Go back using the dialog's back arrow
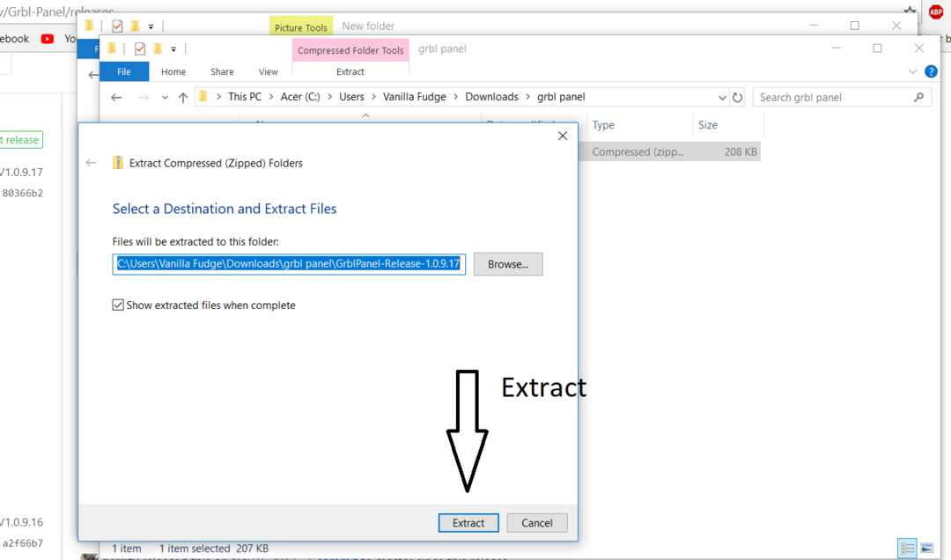 tap(91, 163)
